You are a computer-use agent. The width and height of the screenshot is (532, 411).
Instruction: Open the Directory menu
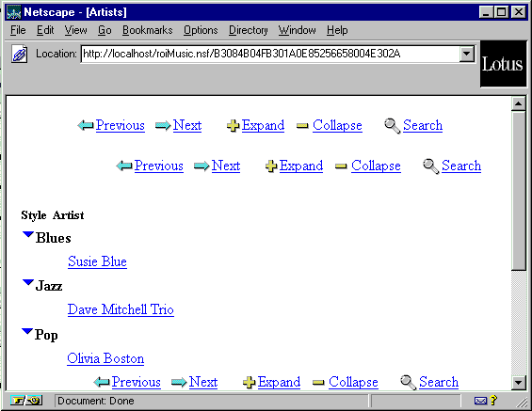click(248, 30)
